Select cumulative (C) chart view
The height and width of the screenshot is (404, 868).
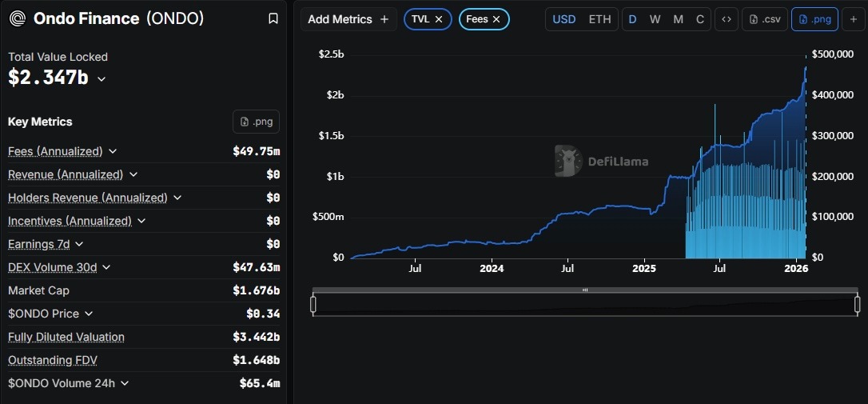[700, 19]
